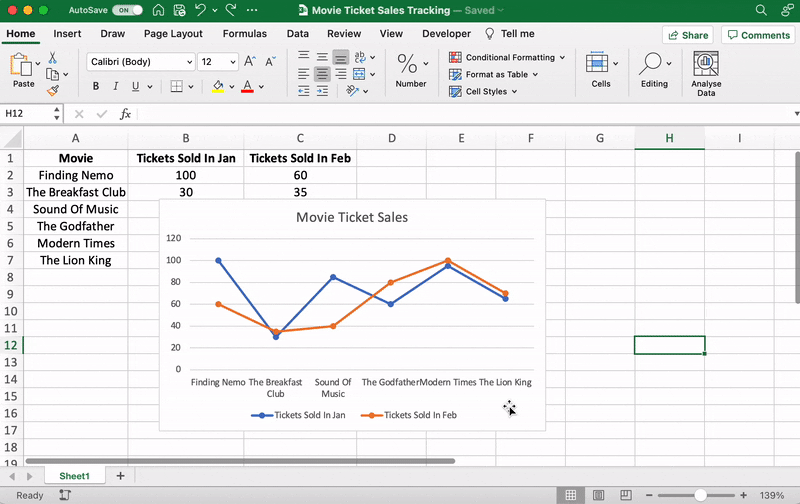
Task: Increase indent in the ribbon
Action: tap(322, 91)
